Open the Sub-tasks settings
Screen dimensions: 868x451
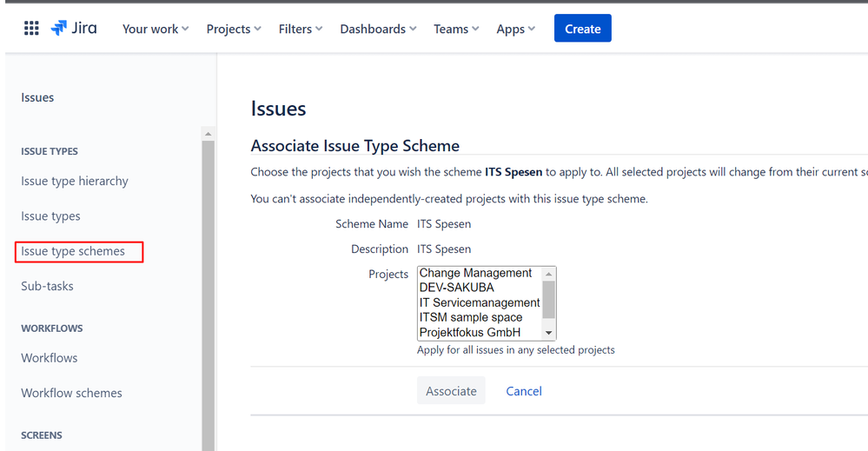pyautogui.click(x=47, y=286)
